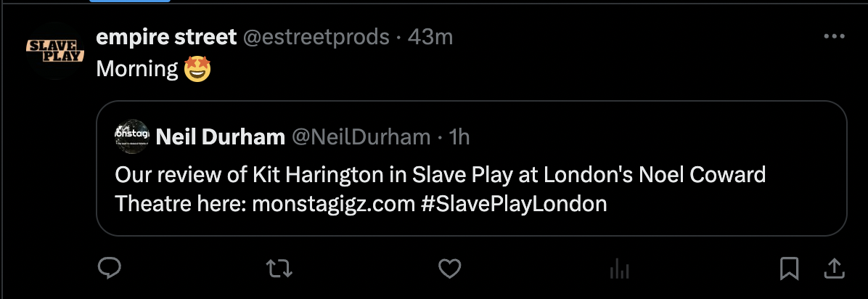
Task: Click the monstagigz avatar in the quoted tweet
Action: pos(131,136)
